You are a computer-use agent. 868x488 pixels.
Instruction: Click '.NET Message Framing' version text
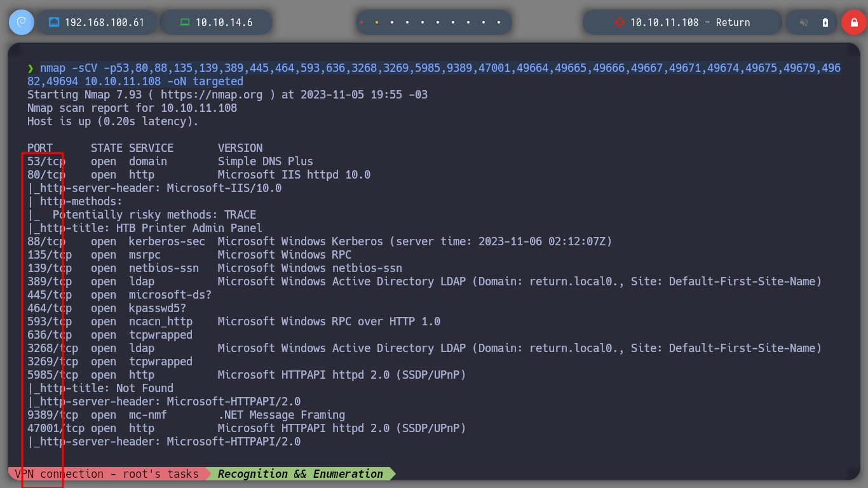[x=281, y=415]
